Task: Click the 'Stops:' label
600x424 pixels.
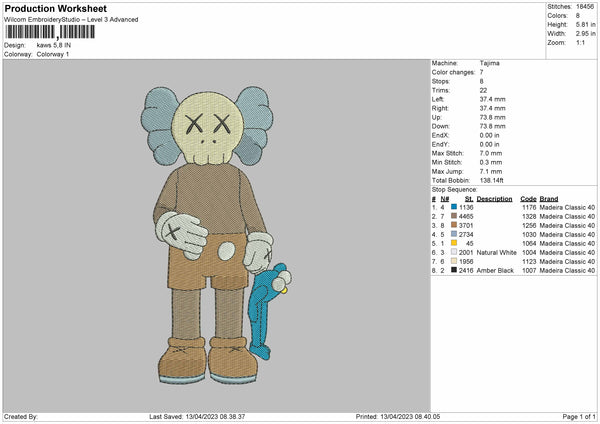Action: pos(441,81)
